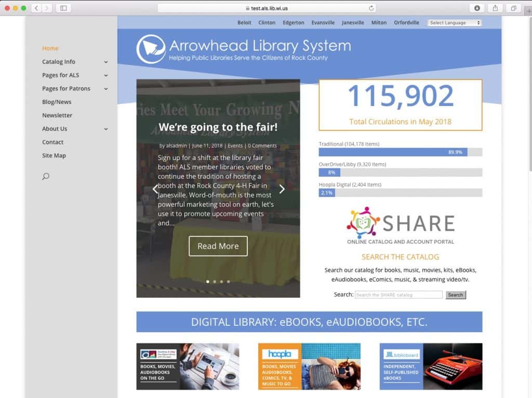Advance the slideshow with the next arrow

(x=282, y=189)
